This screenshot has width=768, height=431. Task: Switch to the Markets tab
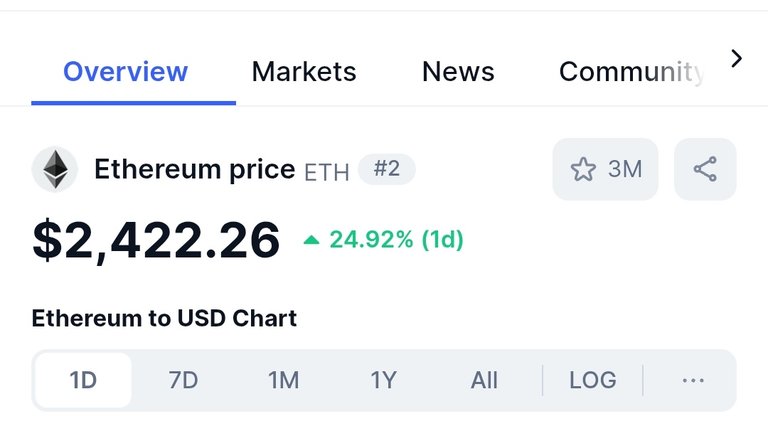pos(304,72)
